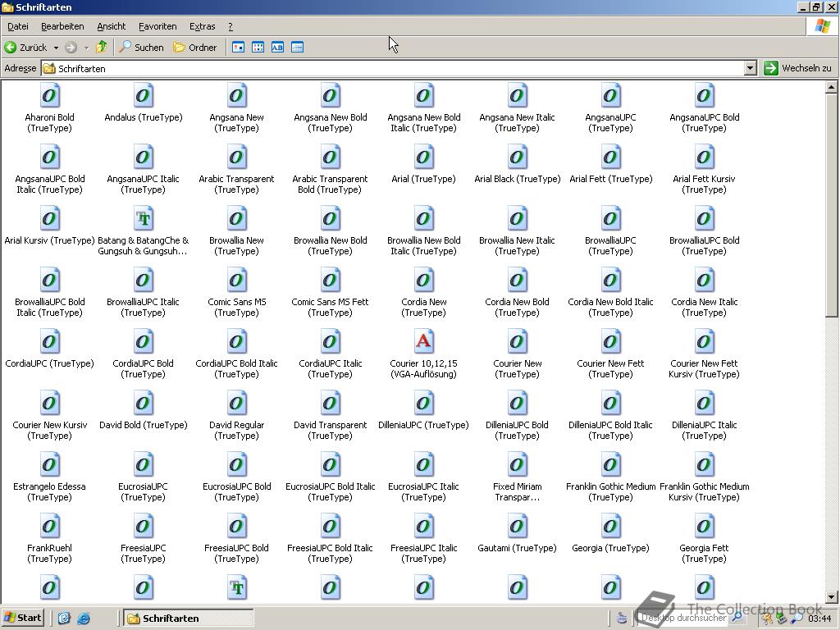Viewport: 840px width, 630px height.
Task: Click the Zurück back button
Action: click(25, 47)
